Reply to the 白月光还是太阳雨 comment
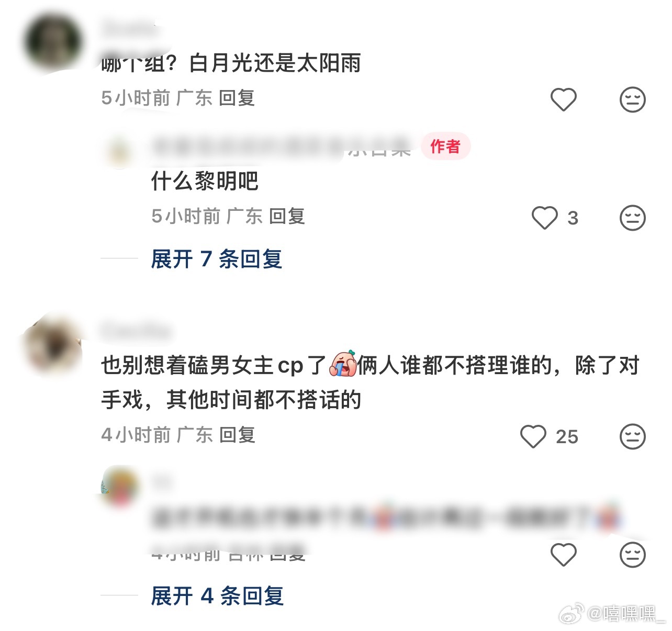 coord(237,98)
